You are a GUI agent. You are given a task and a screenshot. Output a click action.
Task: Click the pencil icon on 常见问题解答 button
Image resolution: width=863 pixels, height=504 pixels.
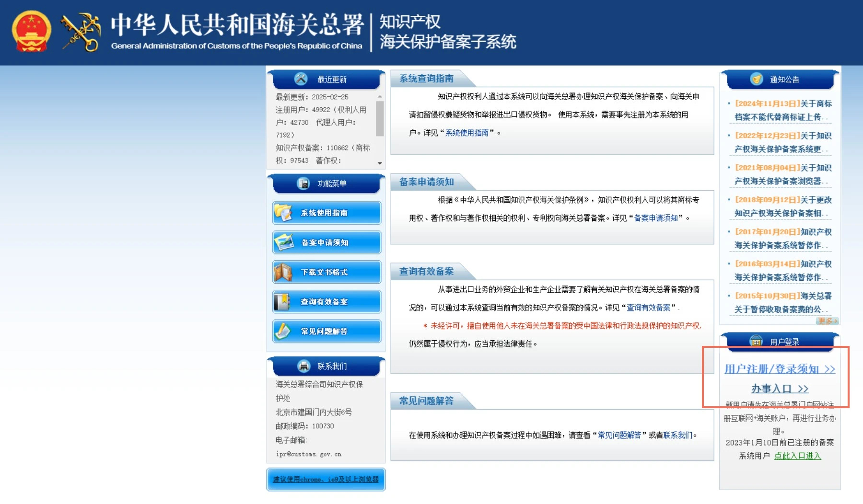282,331
